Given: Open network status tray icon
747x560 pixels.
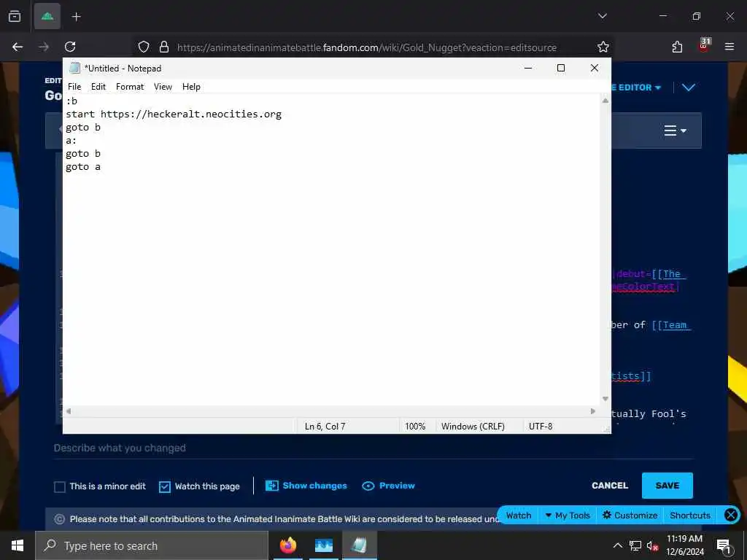Looking at the screenshot, I should [x=635, y=545].
